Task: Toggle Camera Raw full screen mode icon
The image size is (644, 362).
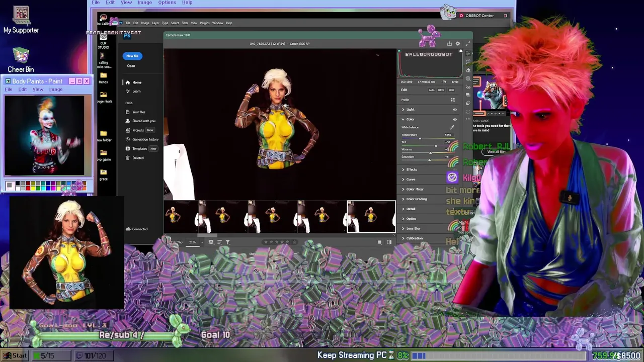Action: tap(468, 44)
